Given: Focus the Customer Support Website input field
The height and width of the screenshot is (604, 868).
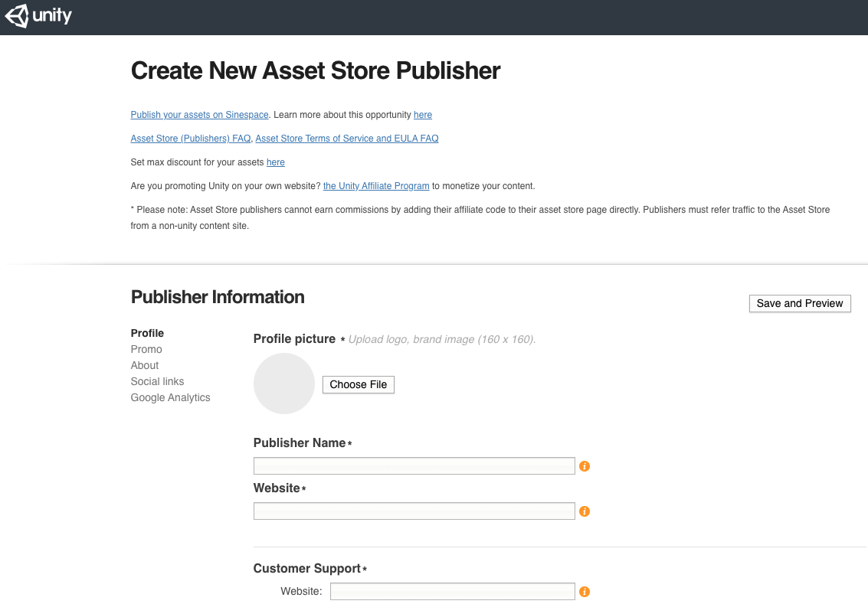Looking at the screenshot, I should tap(452, 591).
